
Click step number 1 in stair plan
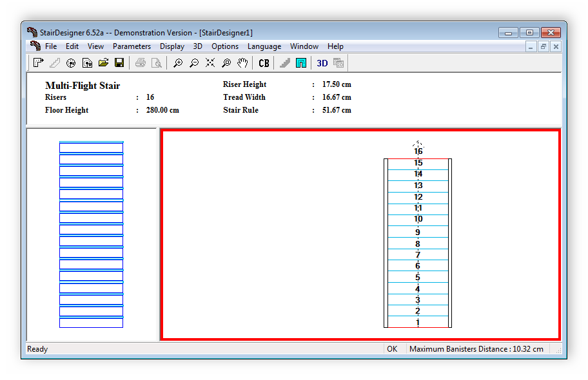[x=418, y=322]
